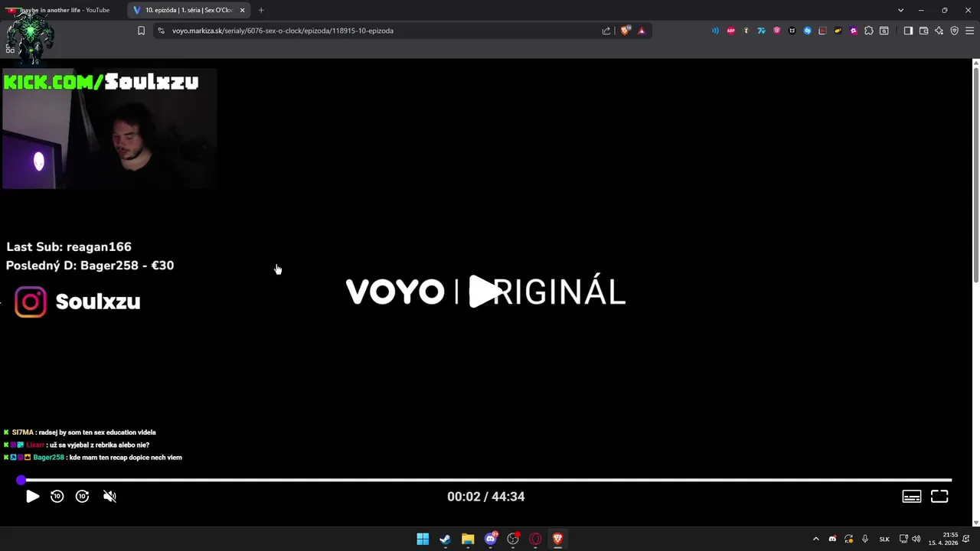Viewport: 980px width, 551px height.
Task: Open the Shazam extension icon
Action: [807, 31]
